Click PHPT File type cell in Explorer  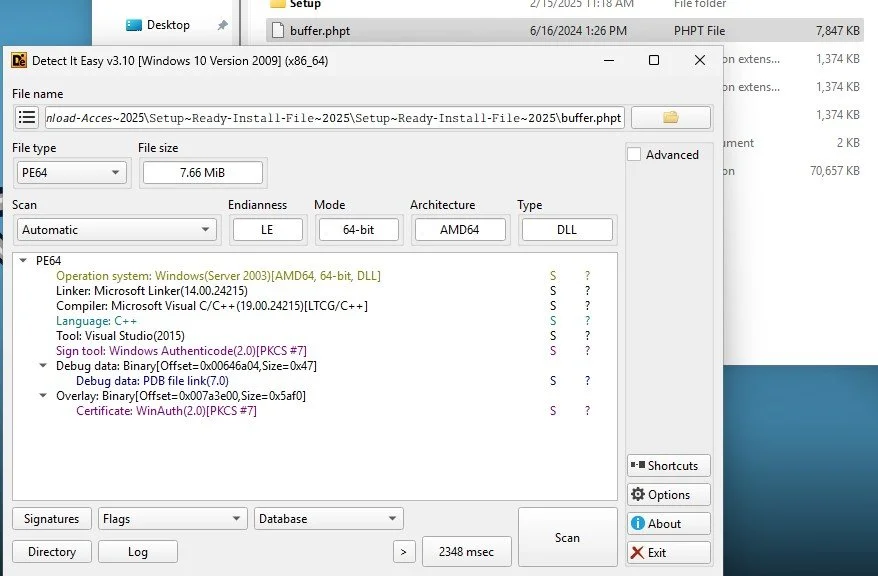coord(699,31)
